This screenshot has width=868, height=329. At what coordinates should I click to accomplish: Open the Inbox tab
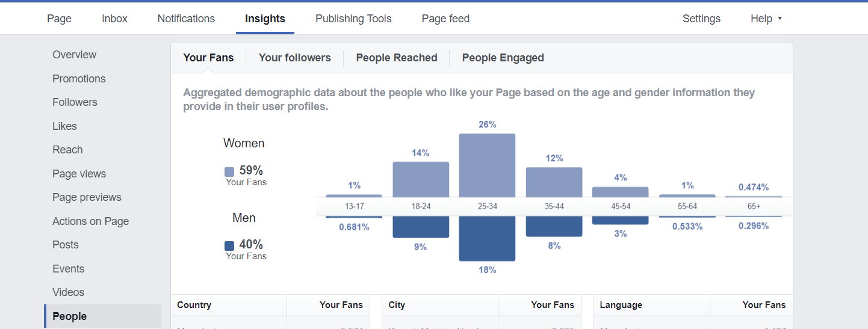(x=114, y=19)
